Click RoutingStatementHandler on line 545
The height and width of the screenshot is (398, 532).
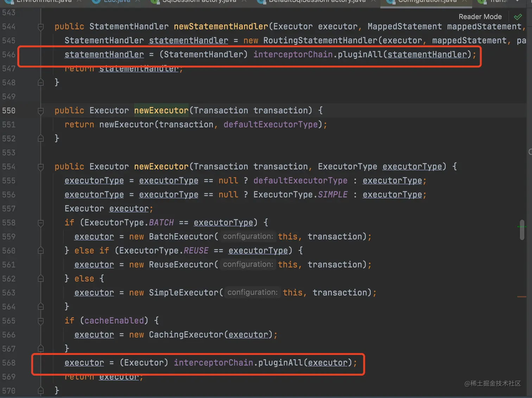coord(320,40)
